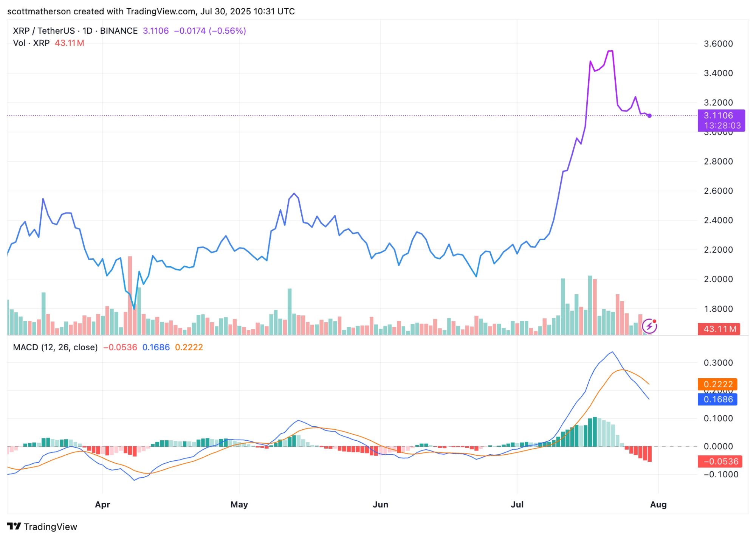
Task: Click the blue MACD value label 0.1686
Action: click(717, 399)
